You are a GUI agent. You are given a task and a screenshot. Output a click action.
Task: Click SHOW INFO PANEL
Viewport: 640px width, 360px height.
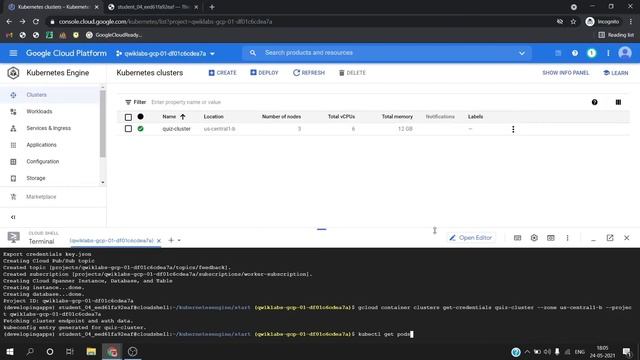(x=565, y=73)
